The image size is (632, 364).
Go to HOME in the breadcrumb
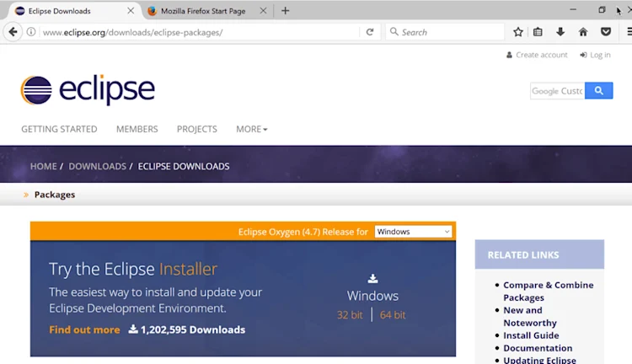click(x=43, y=167)
